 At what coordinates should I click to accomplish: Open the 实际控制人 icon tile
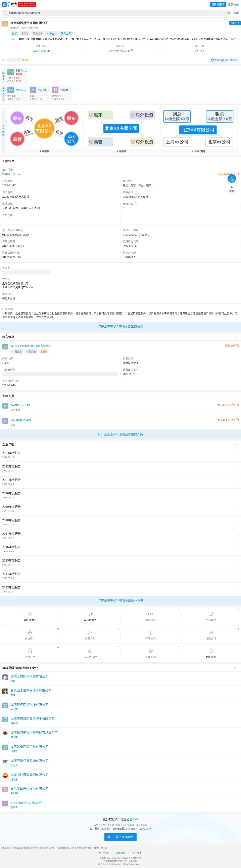pyautogui.click(x=90, y=617)
